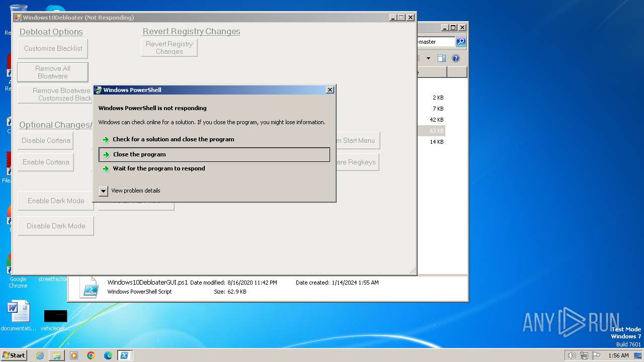Click the network tray icon

584,355
